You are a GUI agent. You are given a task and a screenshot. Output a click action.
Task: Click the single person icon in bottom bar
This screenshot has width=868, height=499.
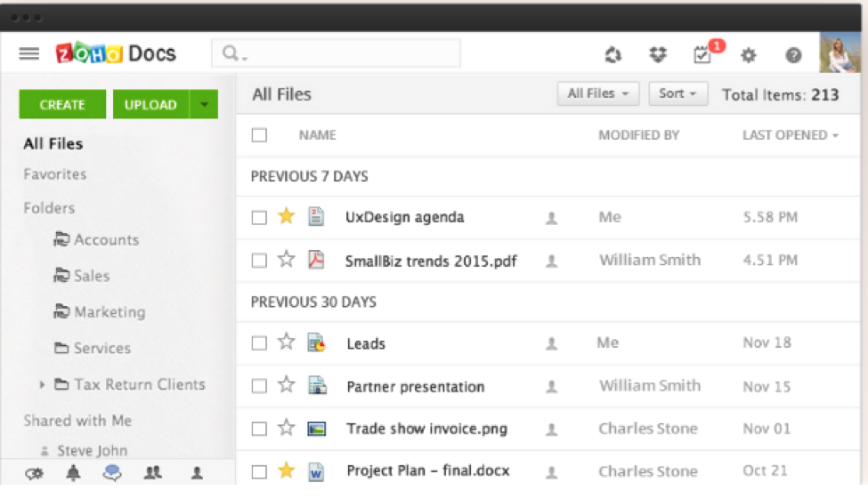pyautogui.click(x=197, y=472)
